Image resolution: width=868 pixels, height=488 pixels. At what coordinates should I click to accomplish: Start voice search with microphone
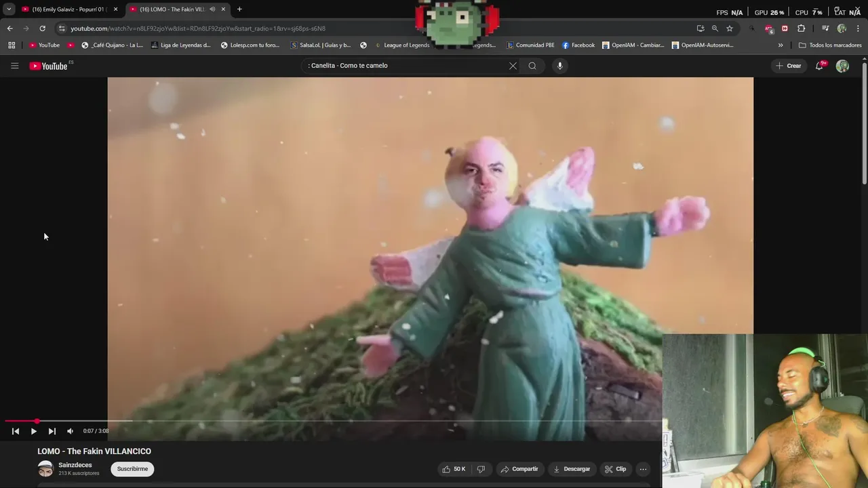pyautogui.click(x=559, y=66)
